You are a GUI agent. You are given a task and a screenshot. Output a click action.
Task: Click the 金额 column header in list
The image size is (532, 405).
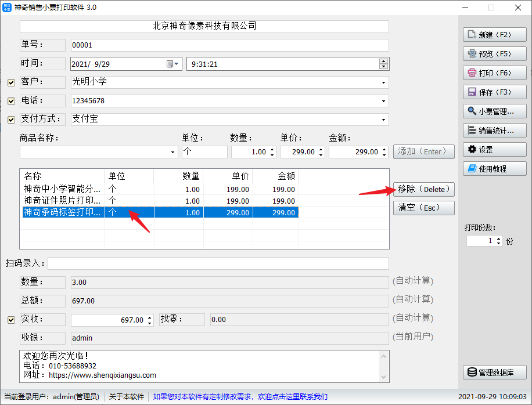tap(275, 176)
